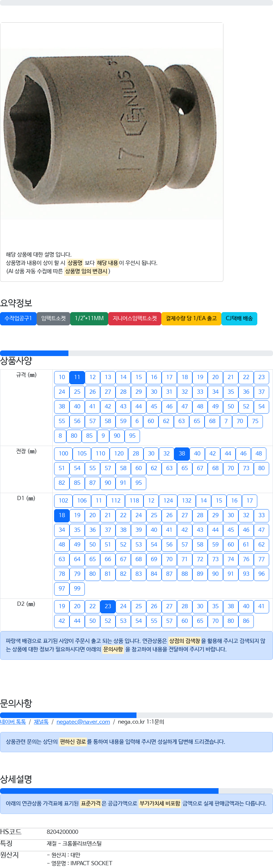The image size is (273, 868).
Task: Select D1 option 18
Action: [62, 515]
